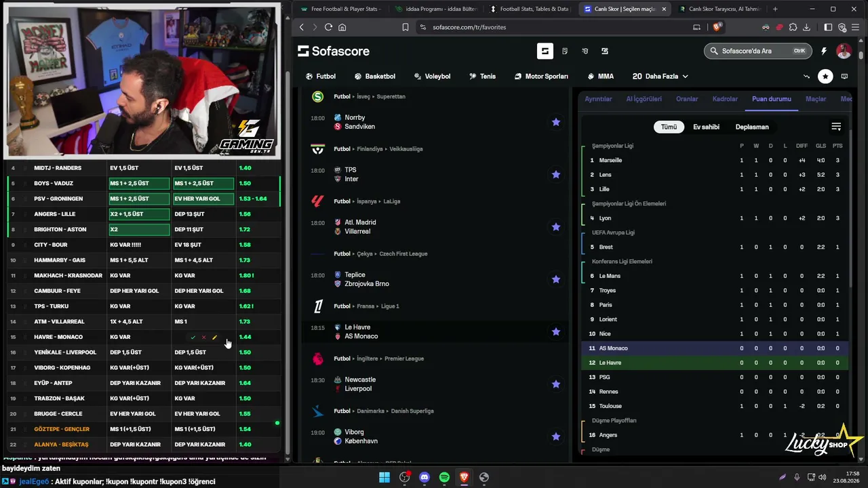The image size is (868, 488).
Task: Toggle favorite star for Newcastle vs Liverpool
Action: [556, 384]
